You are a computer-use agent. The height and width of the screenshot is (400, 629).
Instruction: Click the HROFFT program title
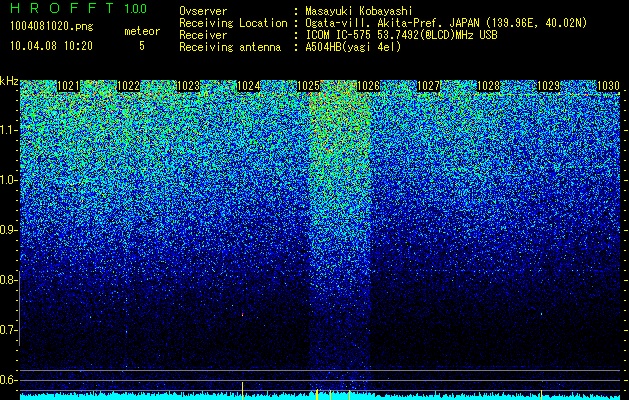(62, 8)
